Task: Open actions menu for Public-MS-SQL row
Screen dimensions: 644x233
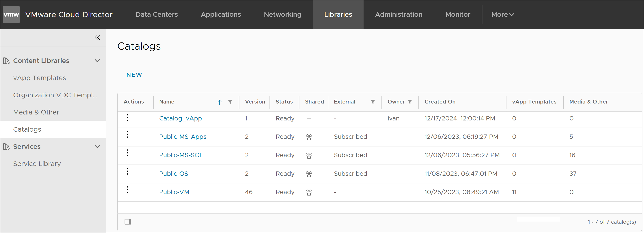Action: 128,153
